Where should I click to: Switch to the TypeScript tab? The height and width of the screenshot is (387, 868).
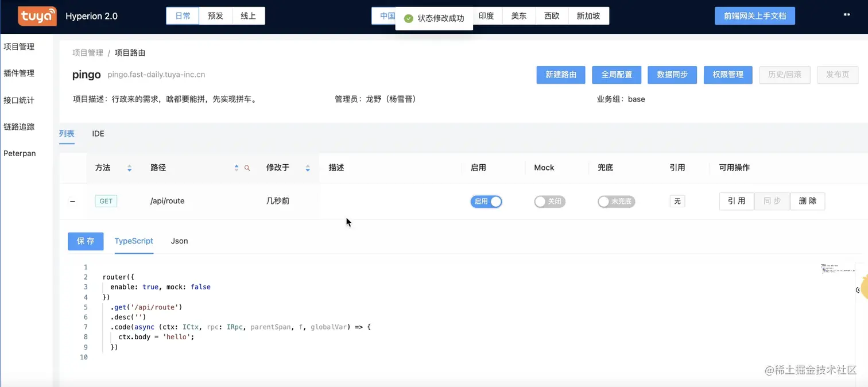134,241
